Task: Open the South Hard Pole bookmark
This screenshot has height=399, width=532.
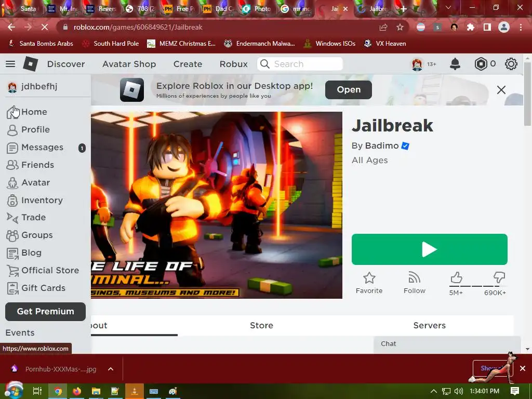Action: [111, 44]
